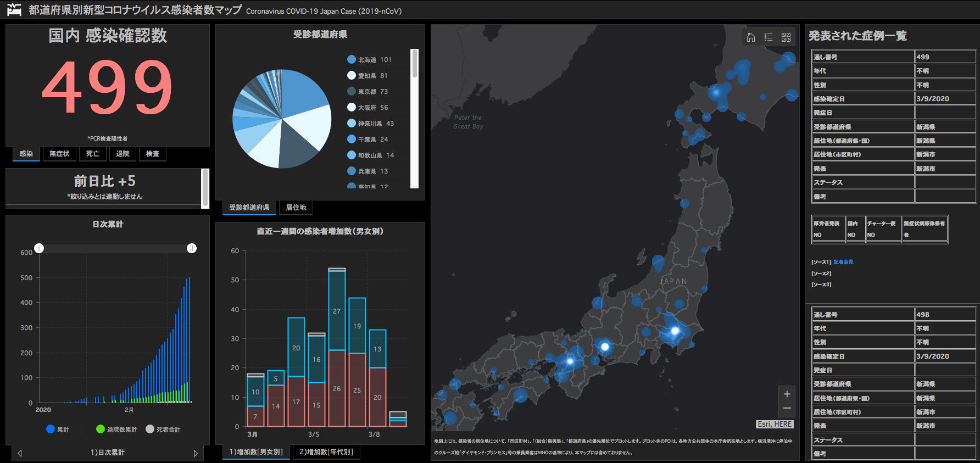The height and width of the screenshot is (463, 980).
Task: Switch to the 居住地 tab
Action: point(296,208)
